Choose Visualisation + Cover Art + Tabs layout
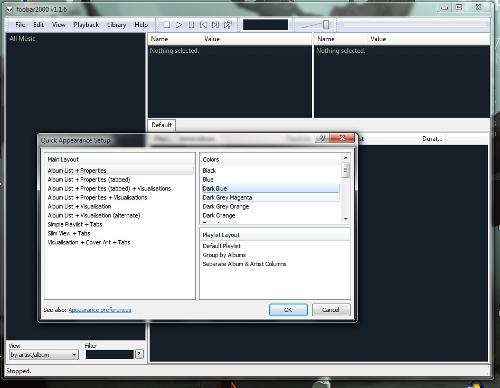Image resolution: width=500 pixels, height=388 pixels. tap(89, 243)
